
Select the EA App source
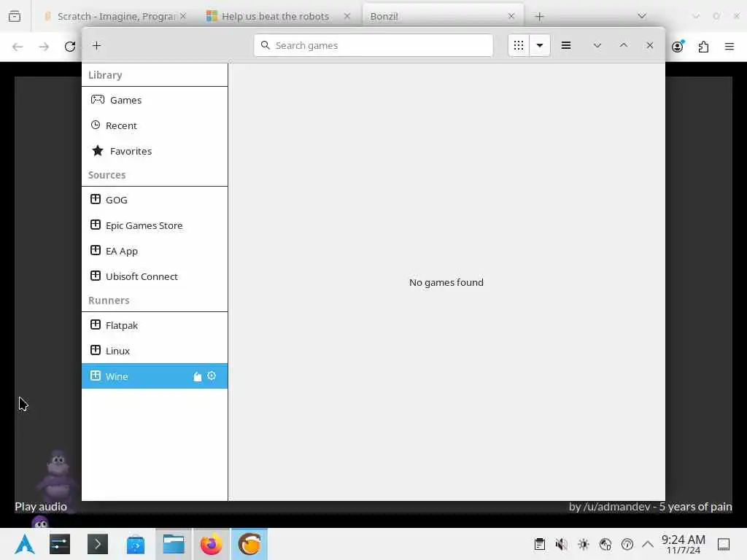(155, 251)
